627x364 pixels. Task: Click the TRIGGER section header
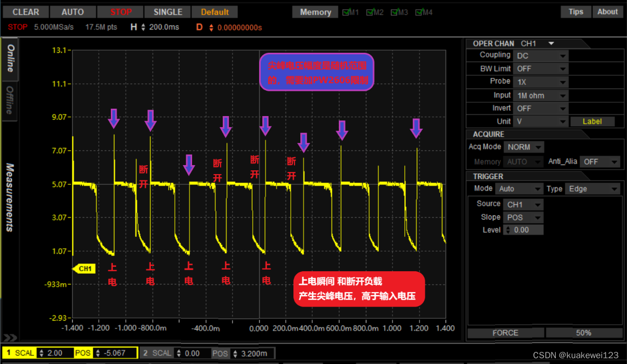(x=488, y=176)
